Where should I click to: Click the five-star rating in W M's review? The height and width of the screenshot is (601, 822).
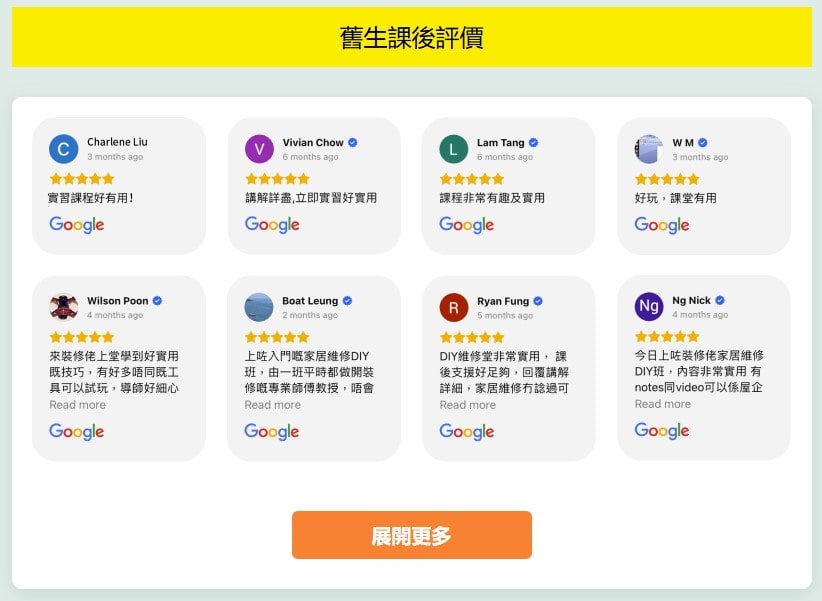pos(667,179)
